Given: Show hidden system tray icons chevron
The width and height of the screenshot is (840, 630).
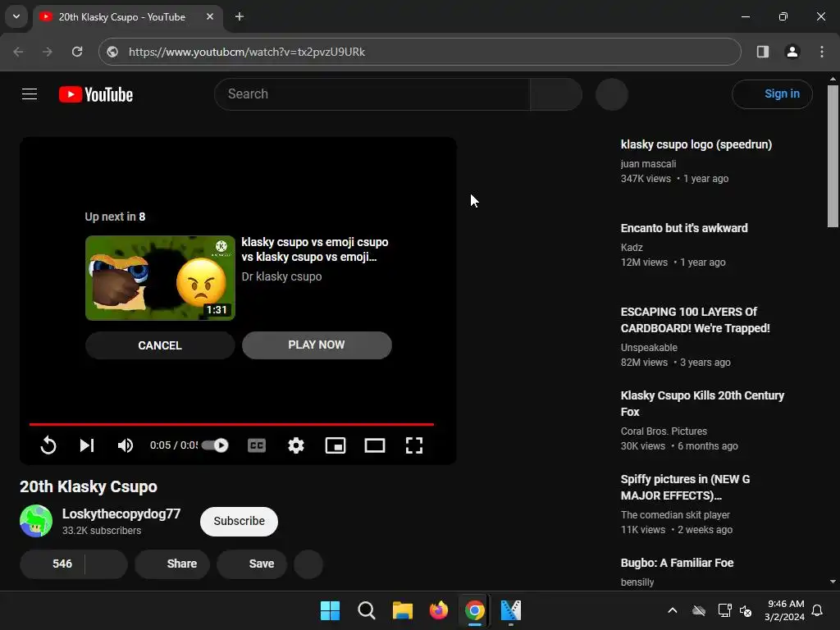Looking at the screenshot, I should 673,610.
